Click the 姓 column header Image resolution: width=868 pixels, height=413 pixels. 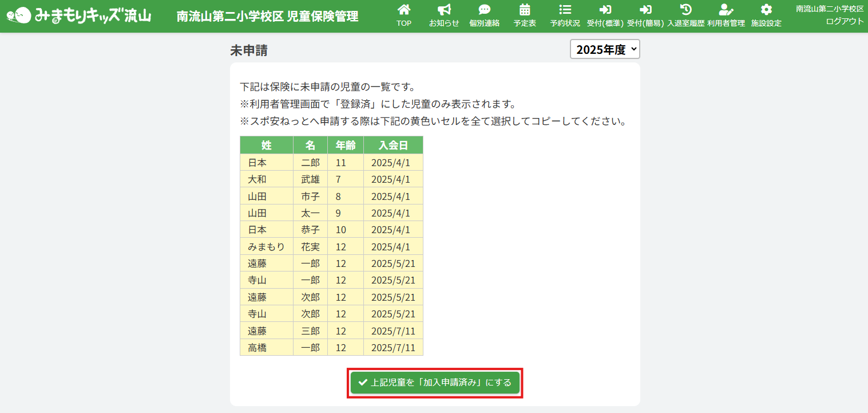pos(266,145)
